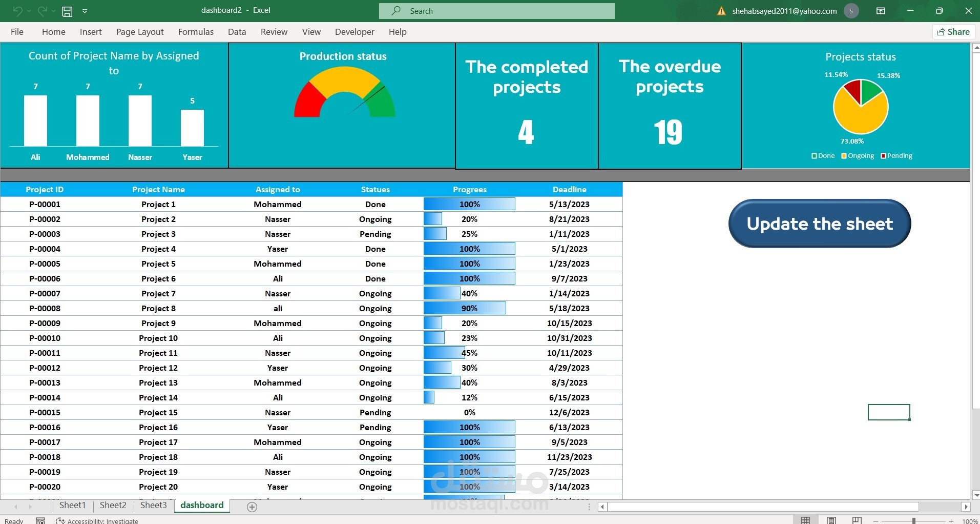The height and width of the screenshot is (524, 980).
Task: Click vertical scrollbar up arrow
Action: tap(975, 48)
